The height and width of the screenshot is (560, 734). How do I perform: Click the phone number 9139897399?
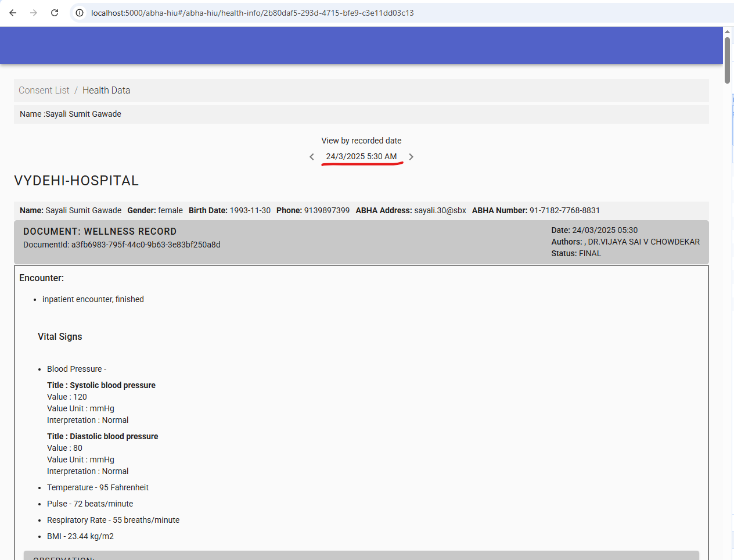326,210
